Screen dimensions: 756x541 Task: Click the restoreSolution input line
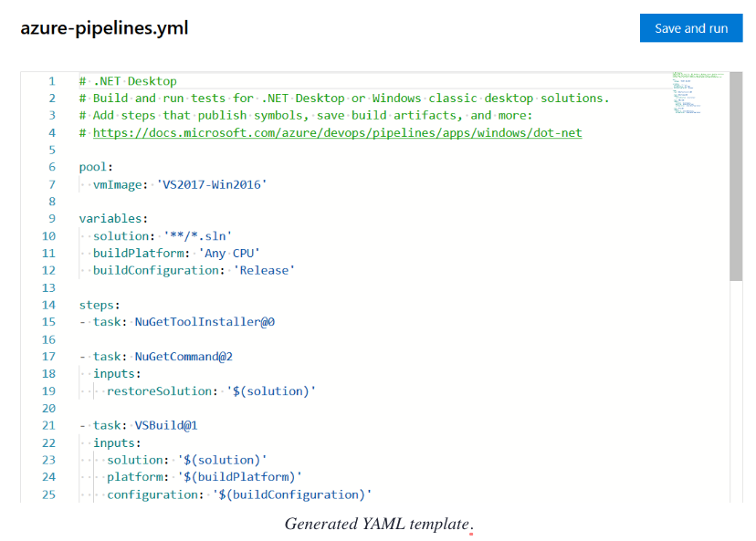[x=211, y=391]
